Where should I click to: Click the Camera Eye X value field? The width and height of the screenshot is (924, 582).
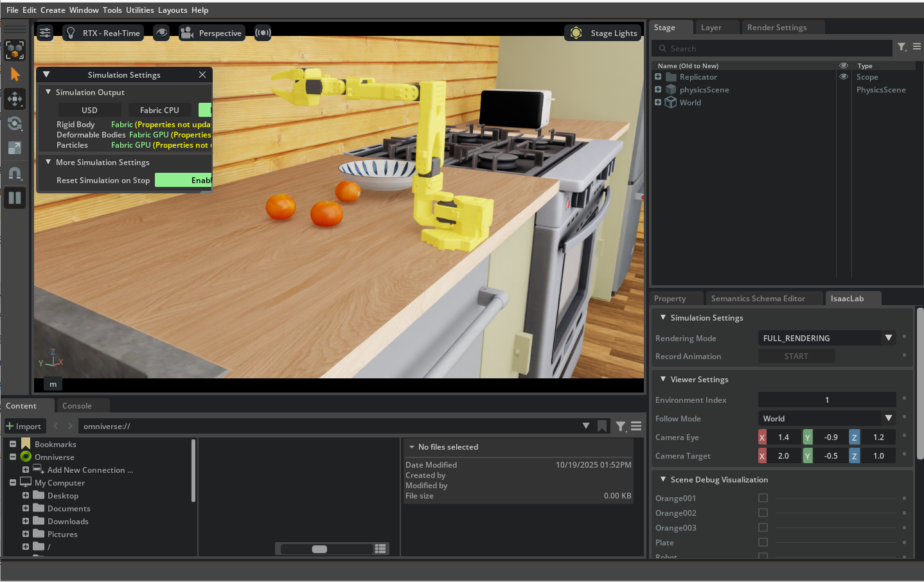pyautogui.click(x=783, y=437)
